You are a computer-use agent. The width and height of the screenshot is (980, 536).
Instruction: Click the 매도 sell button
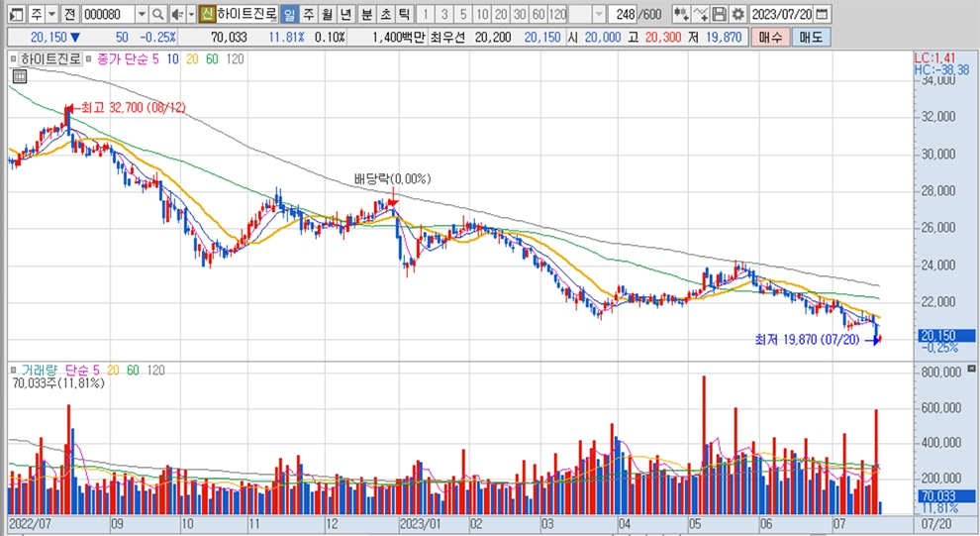[811, 37]
